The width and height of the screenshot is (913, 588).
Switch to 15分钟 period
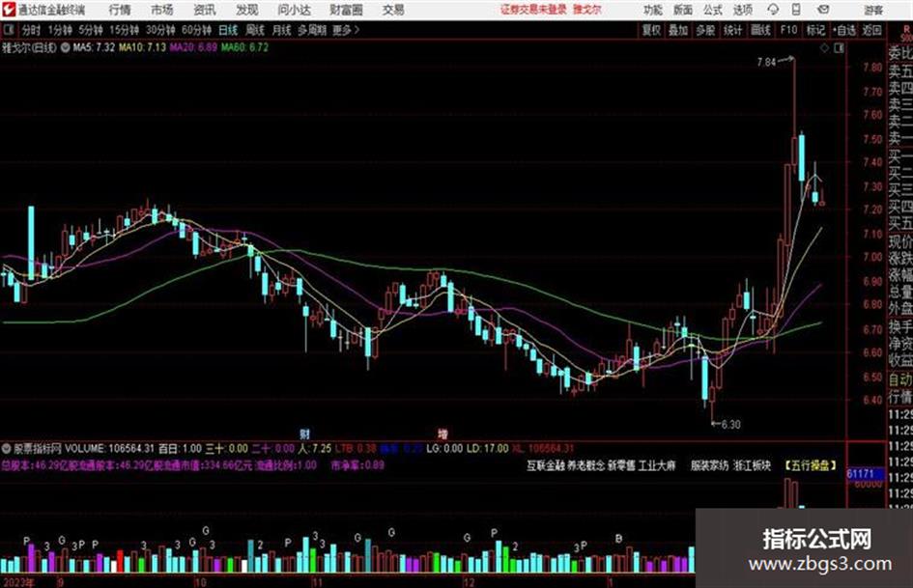[124, 30]
